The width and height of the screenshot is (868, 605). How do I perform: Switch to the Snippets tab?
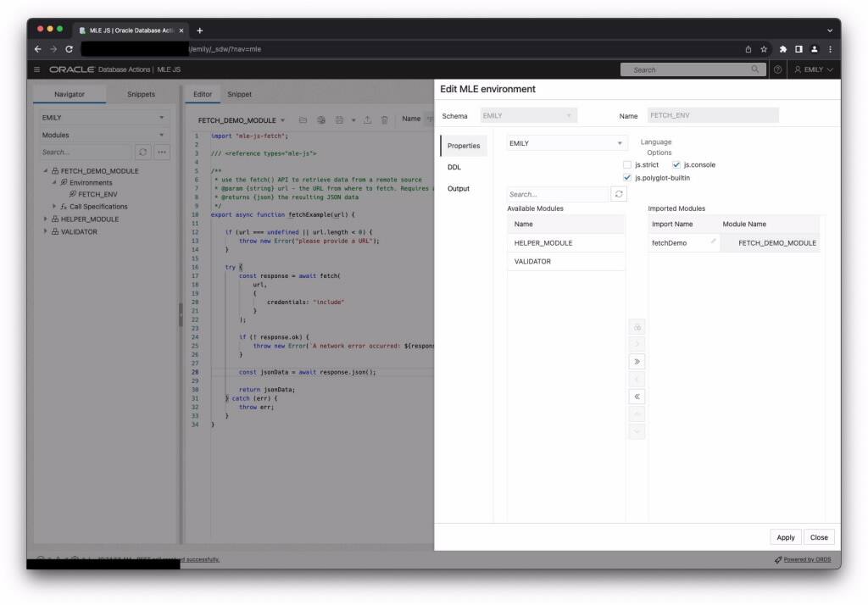click(140, 94)
